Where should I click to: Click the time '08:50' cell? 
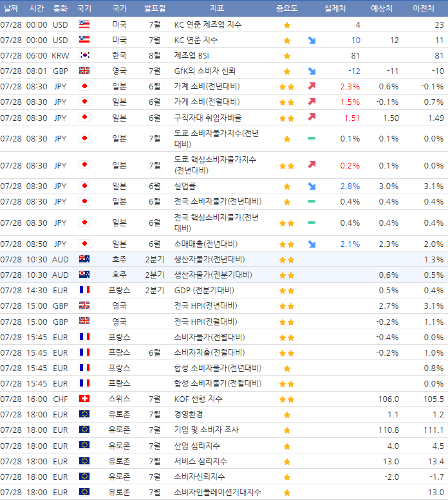point(37,244)
